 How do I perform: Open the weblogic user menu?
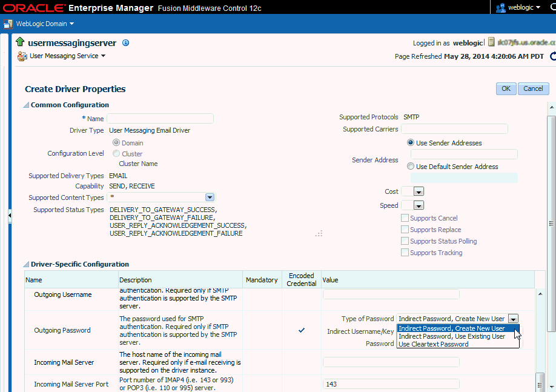coord(524,7)
